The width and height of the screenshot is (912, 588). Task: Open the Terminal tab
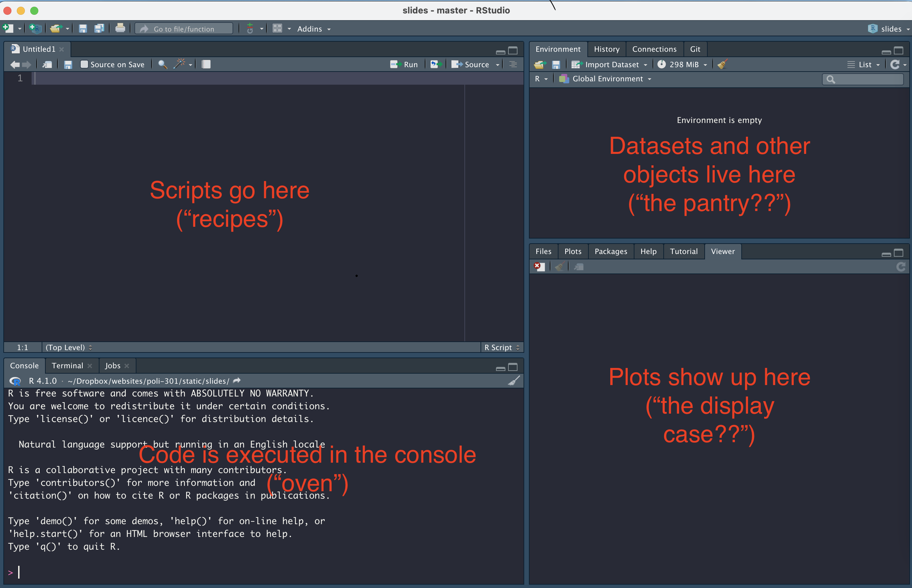click(x=67, y=366)
